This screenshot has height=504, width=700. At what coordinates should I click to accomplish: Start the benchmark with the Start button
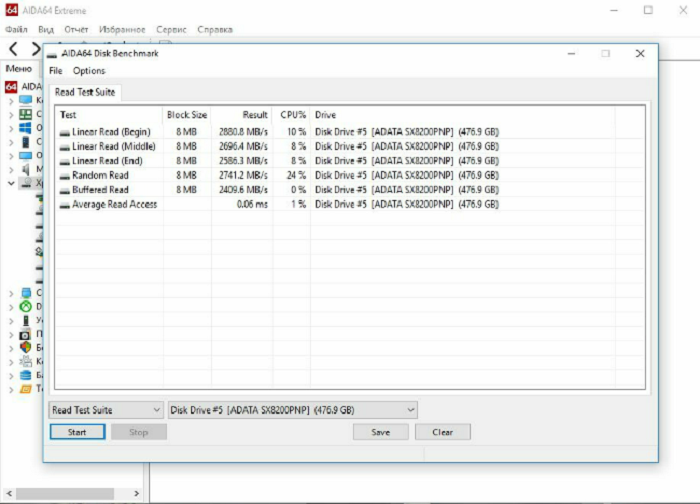77,432
